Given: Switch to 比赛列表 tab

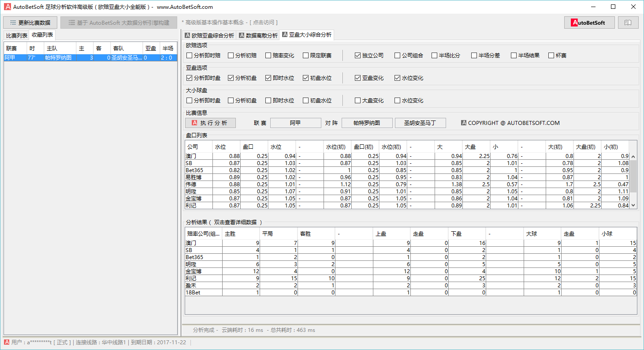Looking at the screenshot, I should pos(16,35).
